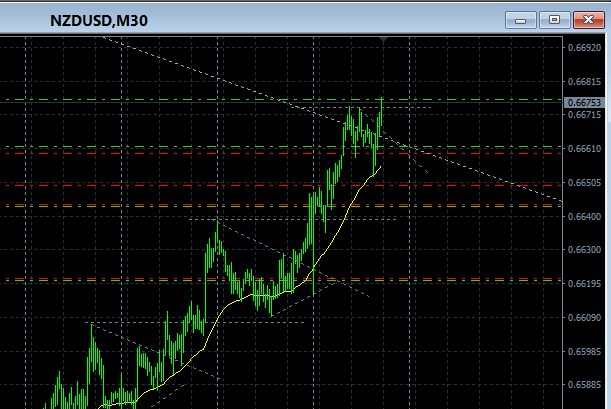Viewport: 611px width, 409px height.
Task: Click the chart shift triangle marker
Action: point(383,40)
